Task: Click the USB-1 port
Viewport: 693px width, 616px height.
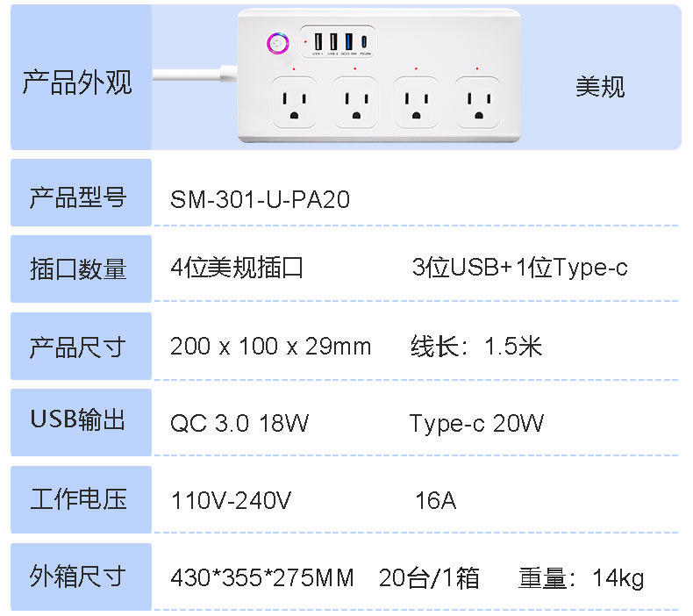Action: point(318,40)
